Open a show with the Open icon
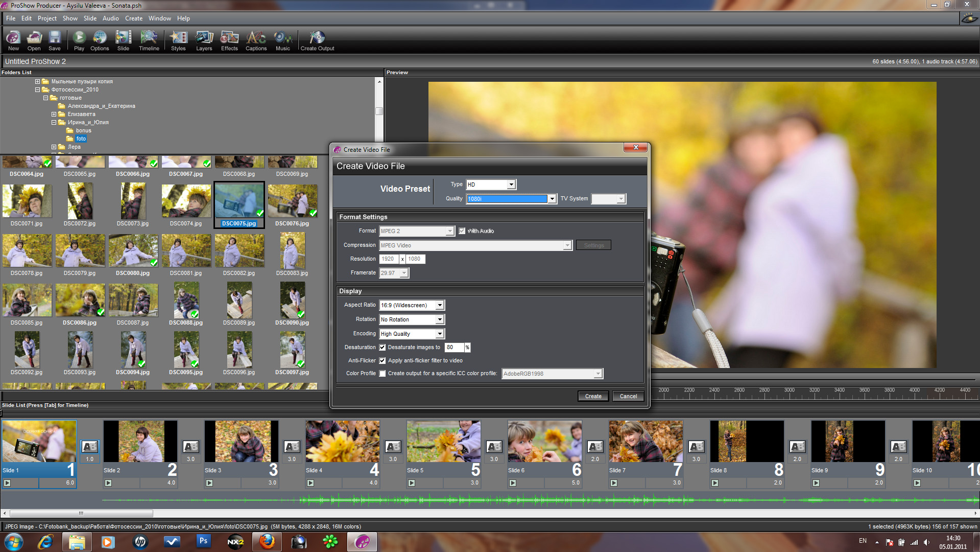The image size is (980, 552). coord(34,40)
